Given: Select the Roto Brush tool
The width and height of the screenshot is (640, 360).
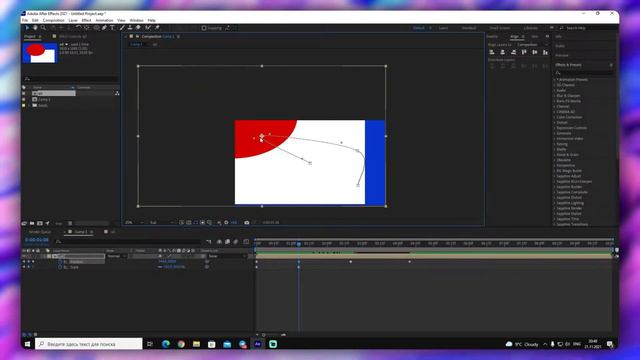Looking at the screenshot, I should click(148, 28).
